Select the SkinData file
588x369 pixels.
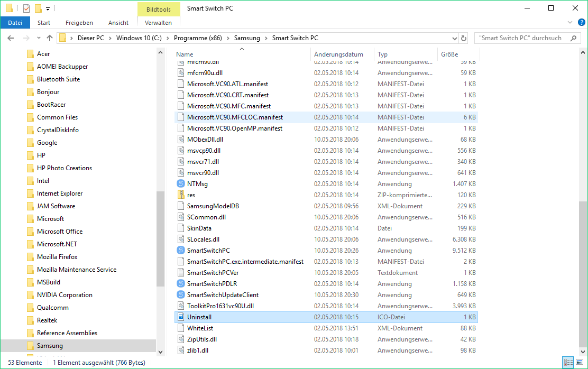[326, 228]
